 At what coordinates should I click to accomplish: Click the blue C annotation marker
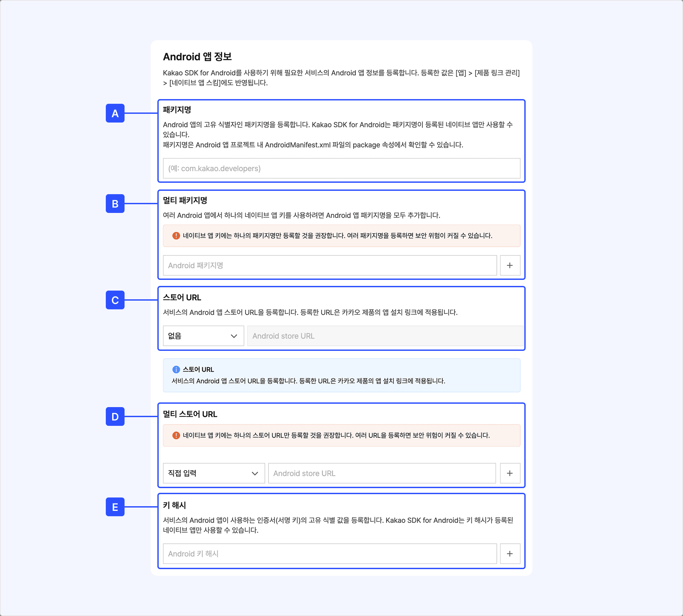[115, 300]
